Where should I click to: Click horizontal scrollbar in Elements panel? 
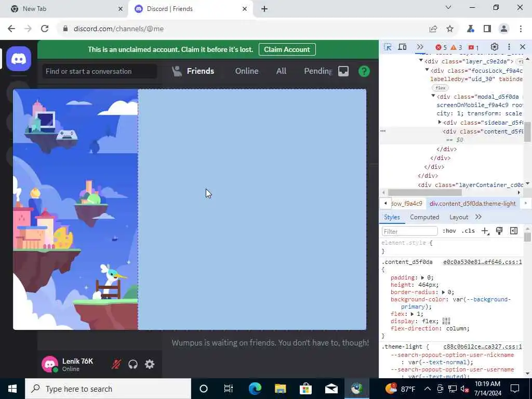pos(425,192)
